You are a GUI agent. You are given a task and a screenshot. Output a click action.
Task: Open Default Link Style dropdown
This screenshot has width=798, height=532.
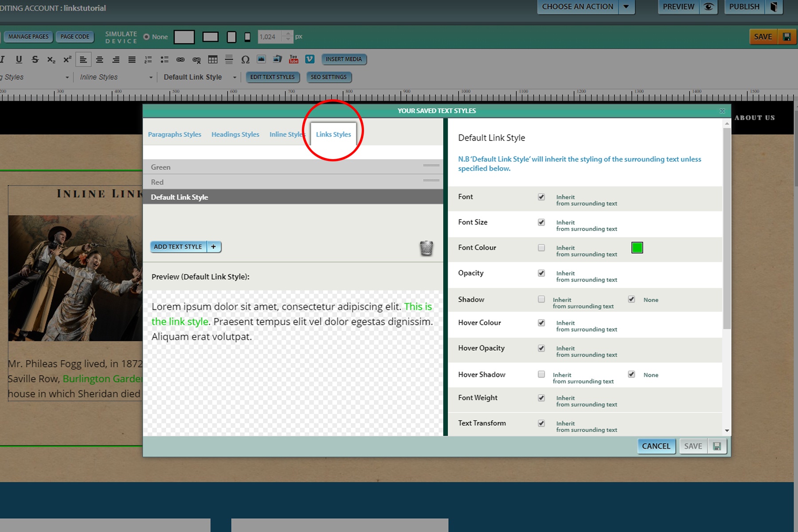[x=199, y=77]
